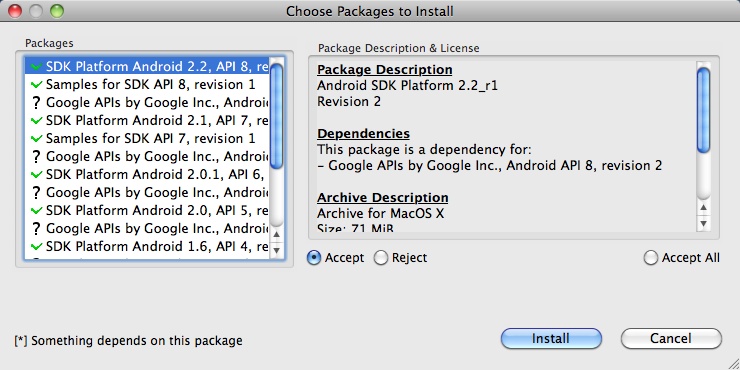The width and height of the screenshot is (740, 370).
Task: Select row 'SDK Platform Android 2.1, API 7'
Action: click(x=147, y=120)
